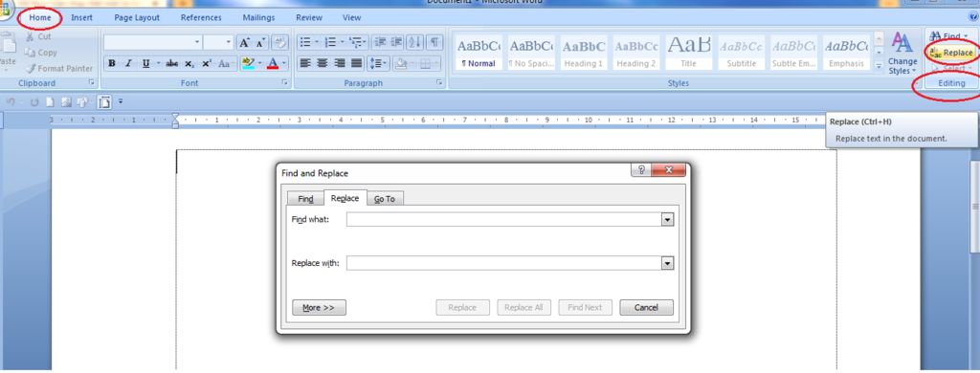Click the Copy command

click(40, 53)
